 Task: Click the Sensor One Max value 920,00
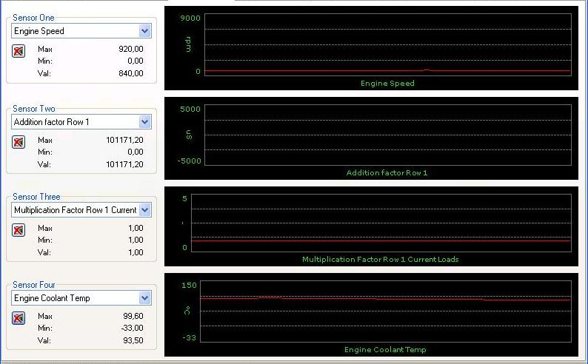pos(131,49)
